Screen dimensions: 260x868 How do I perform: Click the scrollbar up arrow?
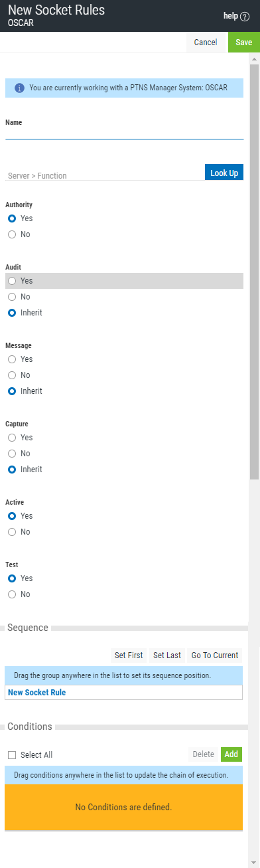(254, 59)
